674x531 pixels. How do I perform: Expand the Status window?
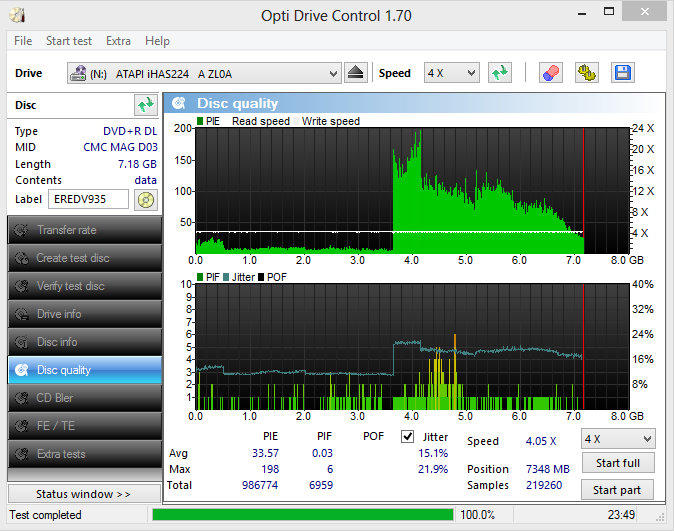click(84, 494)
